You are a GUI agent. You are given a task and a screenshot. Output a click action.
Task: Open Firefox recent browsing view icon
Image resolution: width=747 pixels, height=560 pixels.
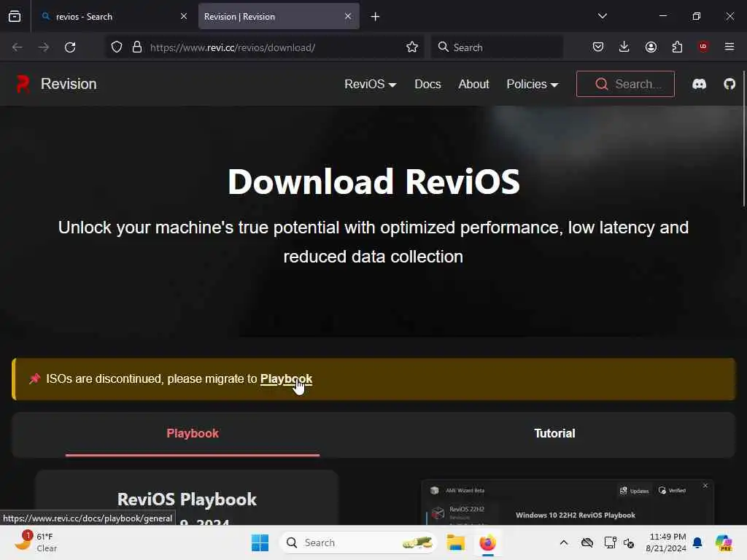click(15, 16)
